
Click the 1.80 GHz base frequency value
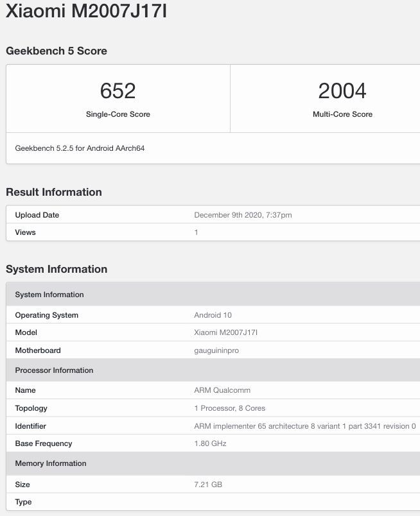pos(210,443)
